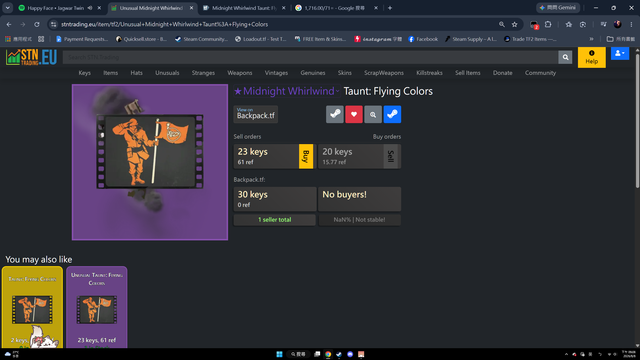Switch to Happy Face Jagwar Twin tab

[x=56, y=8]
